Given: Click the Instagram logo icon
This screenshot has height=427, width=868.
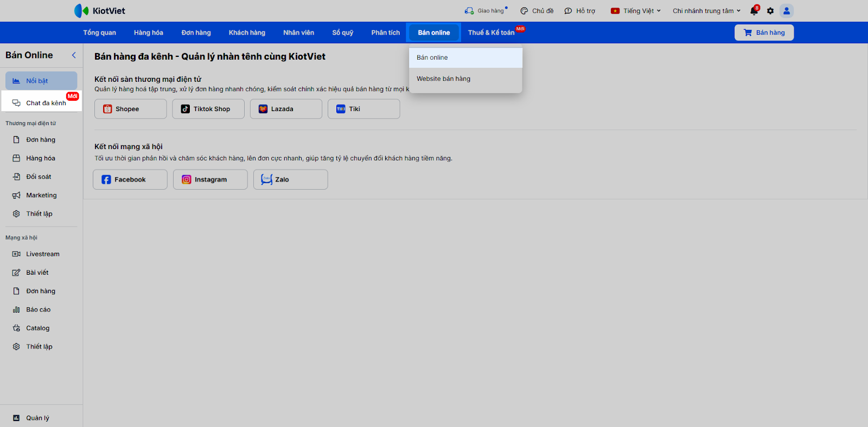Looking at the screenshot, I should 187,179.
